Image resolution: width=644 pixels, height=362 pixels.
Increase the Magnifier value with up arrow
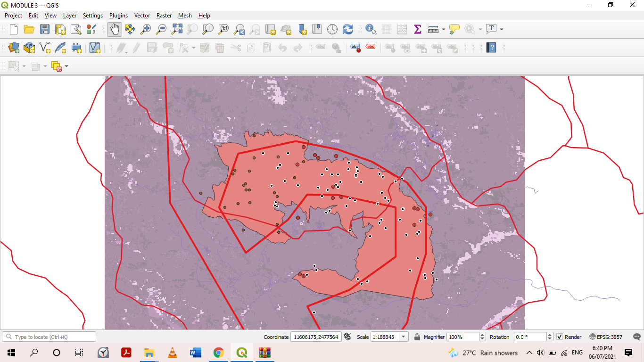click(x=482, y=335)
